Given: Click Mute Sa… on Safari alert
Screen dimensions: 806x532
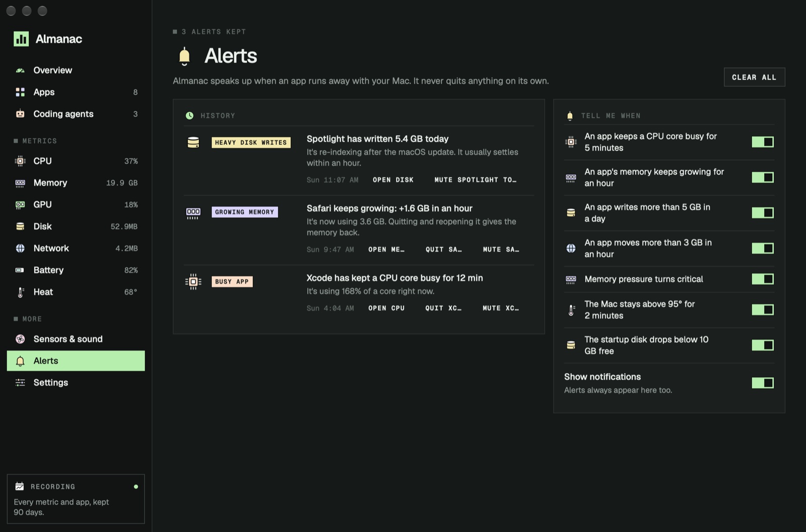Looking at the screenshot, I should [x=501, y=250].
